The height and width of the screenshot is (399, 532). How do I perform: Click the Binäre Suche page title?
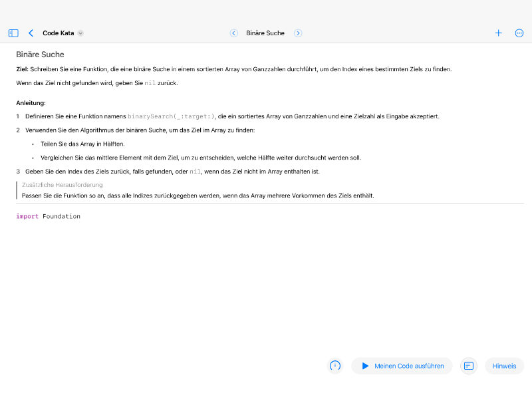coord(264,33)
